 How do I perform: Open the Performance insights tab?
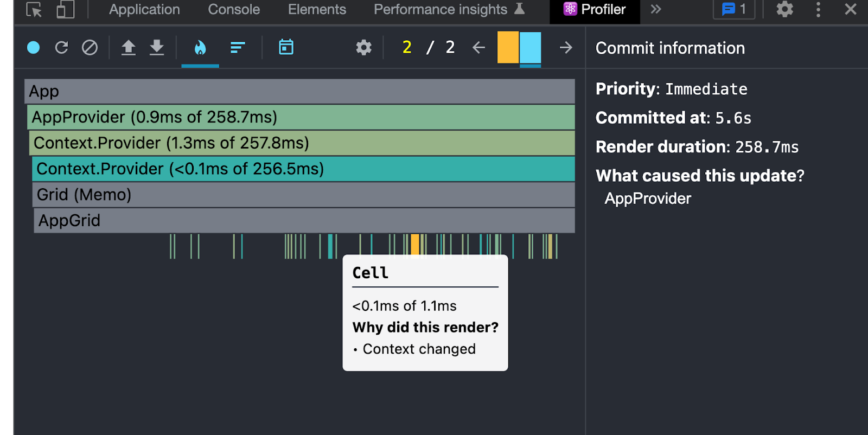tap(449, 9)
